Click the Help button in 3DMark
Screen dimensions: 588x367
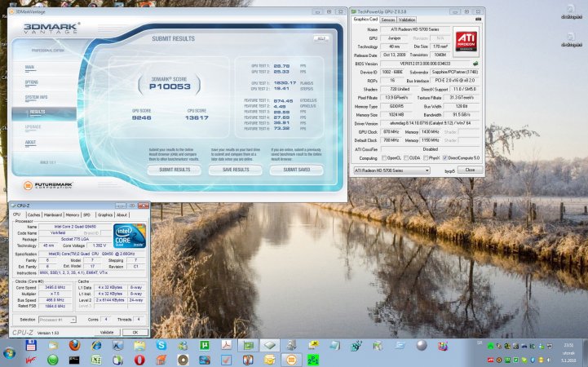point(321,38)
